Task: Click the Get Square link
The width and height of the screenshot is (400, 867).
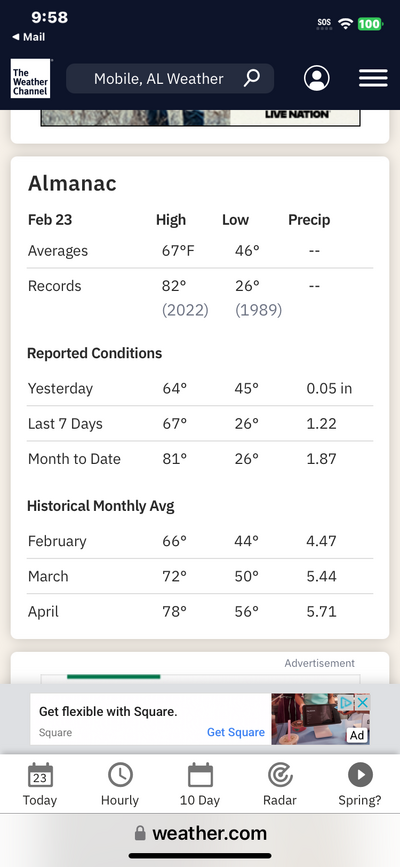Action: coord(236,732)
